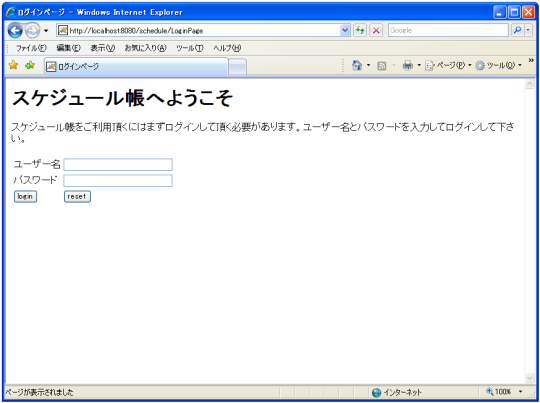Screen dimensions: 540x403
Task: Click the ユーザー名 input field
Action: tap(118, 165)
